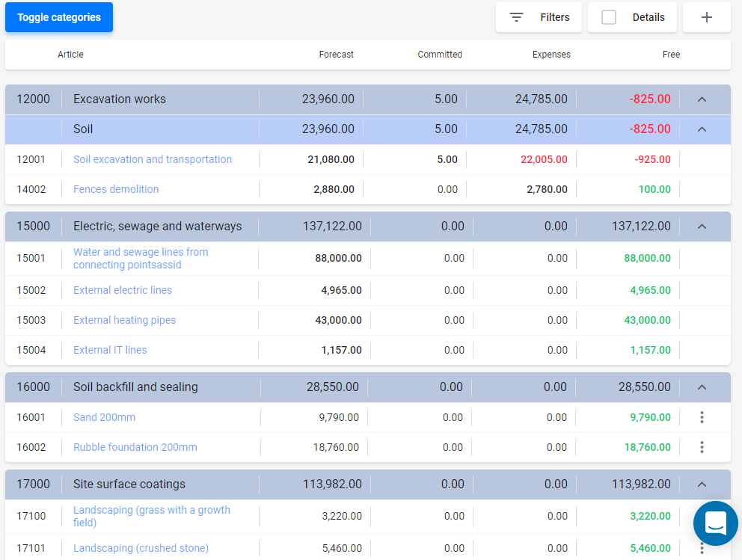Click the Expenses column header
Screen dimensions: 742x560
pos(551,55)
